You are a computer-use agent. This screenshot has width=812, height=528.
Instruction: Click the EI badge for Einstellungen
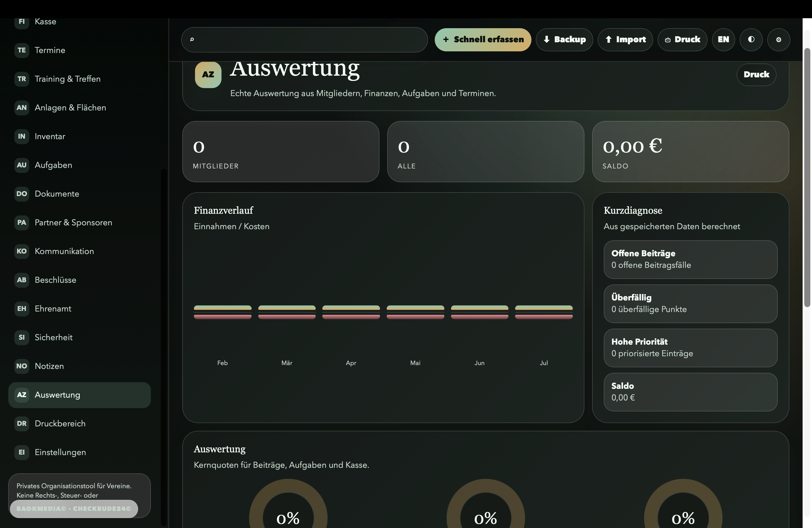[22, 452]
